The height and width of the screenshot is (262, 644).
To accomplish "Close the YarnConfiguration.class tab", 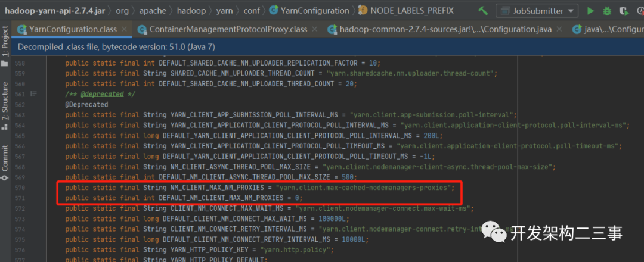I will [125, 30].
